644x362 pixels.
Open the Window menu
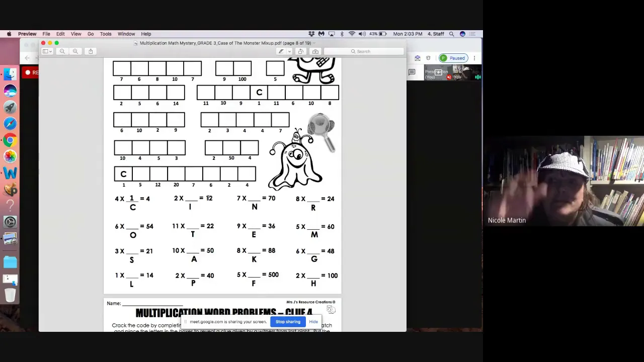pyautogui.click(x=126, y=34)
